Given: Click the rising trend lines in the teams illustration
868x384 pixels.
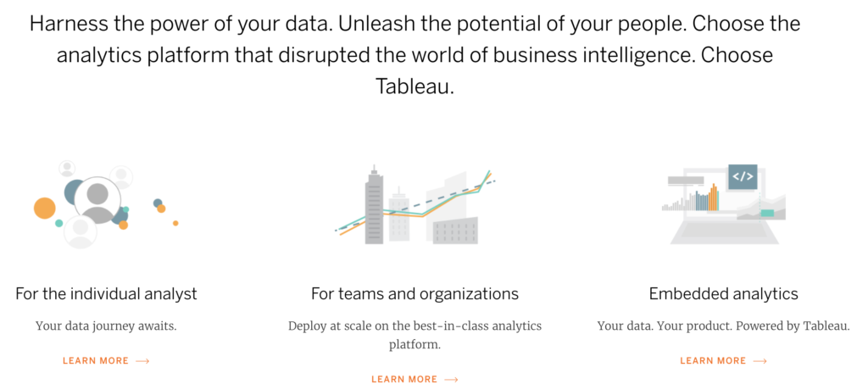Looking at the screenshot, I should click(x=415, y=203).
